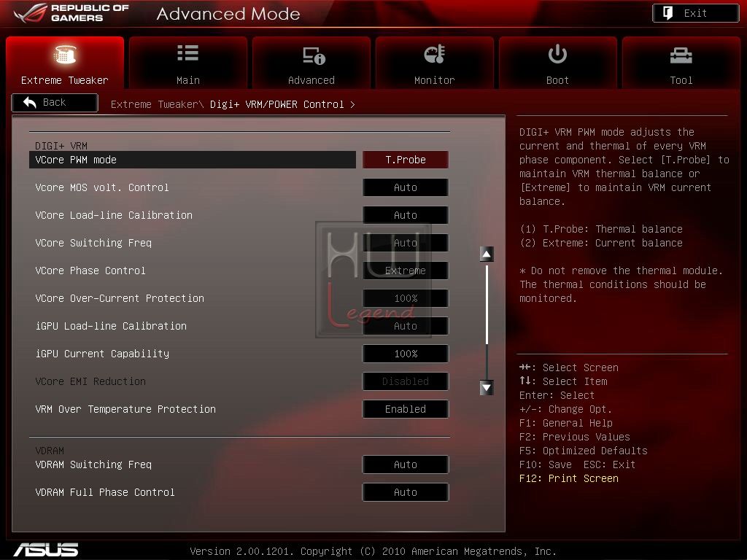Image resolution: width=747 pixels, height=560 pixels.
Task: Open the Advanced tab
Action: pos(311,63)
